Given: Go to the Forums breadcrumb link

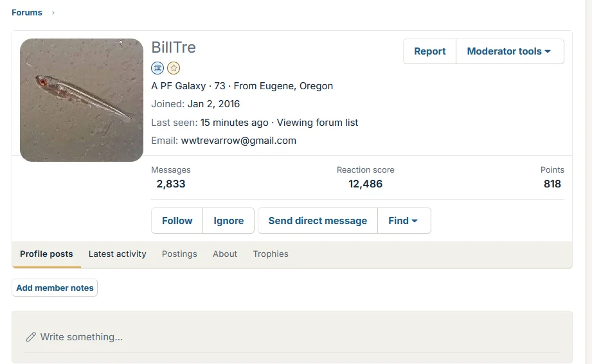Looking at the screenshot, I should (27, 13).
